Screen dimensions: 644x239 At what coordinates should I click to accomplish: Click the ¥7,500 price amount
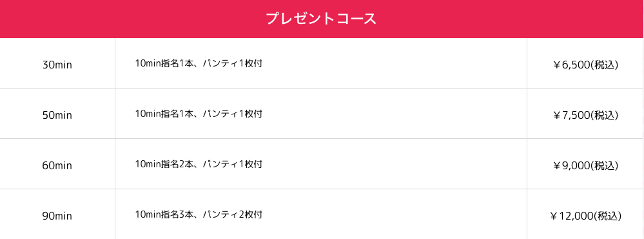571,116
